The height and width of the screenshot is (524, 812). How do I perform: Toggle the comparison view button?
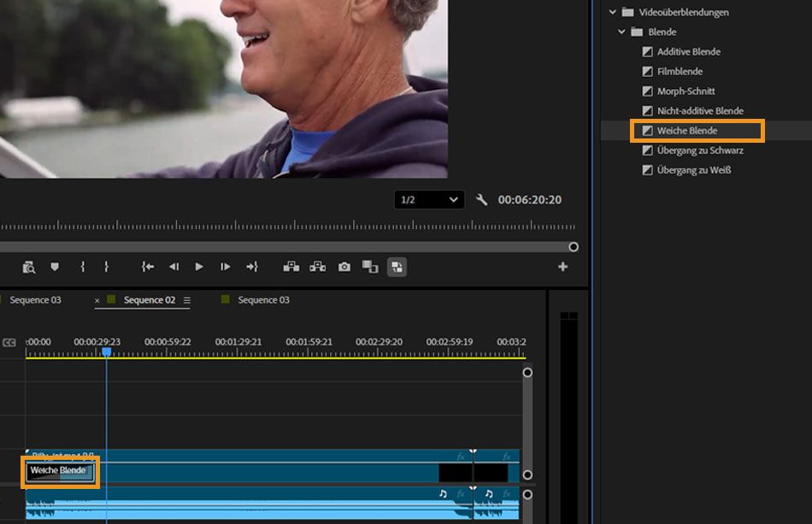[x=370, y=267]
